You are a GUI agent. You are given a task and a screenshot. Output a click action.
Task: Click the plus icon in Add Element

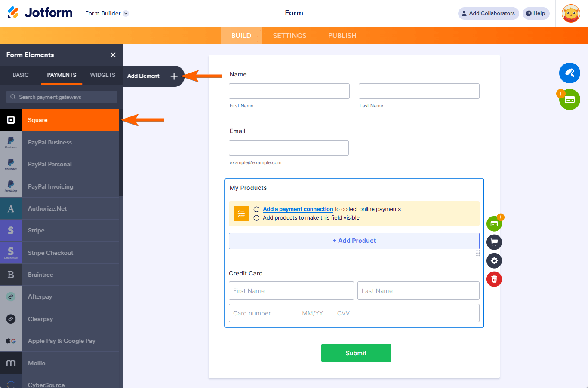pos(174,76)
